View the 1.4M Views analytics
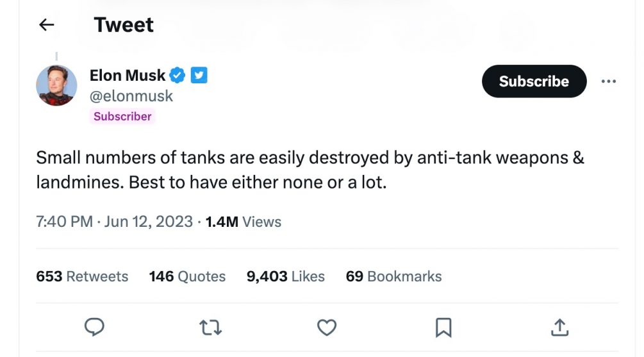644x357 pixels. (x=243, y=222)
